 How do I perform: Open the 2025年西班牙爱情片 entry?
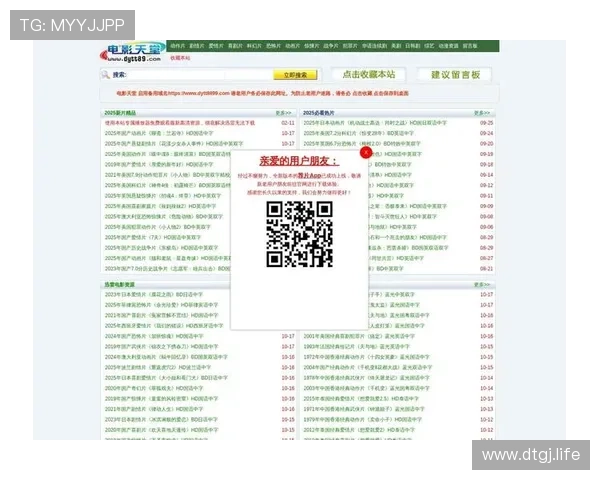(164, 326)
